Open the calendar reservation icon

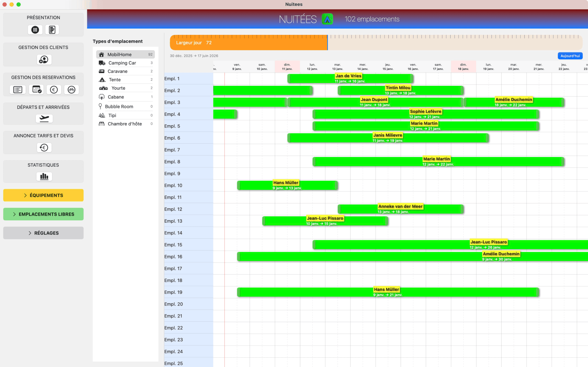pyautogui.click(x=36, y=89)
